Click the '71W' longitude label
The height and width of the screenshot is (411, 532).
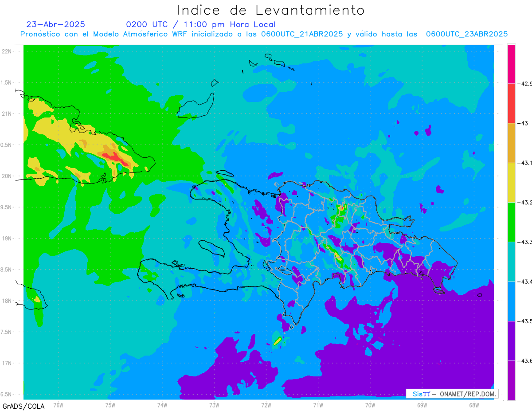point(318,405)
